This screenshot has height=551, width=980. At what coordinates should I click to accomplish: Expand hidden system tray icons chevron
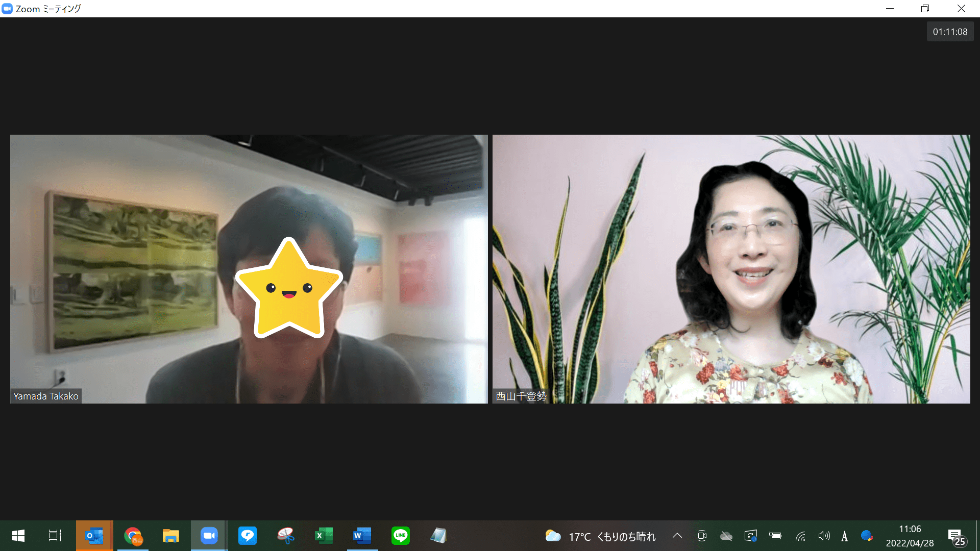[677, 536]
